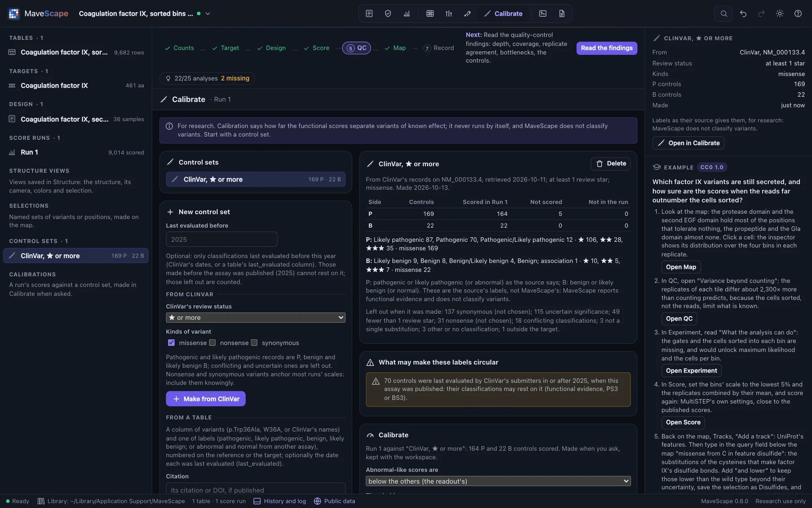Viewport: 812px width, 508px height.
Task: Expand the workspace title chevron
Action: pos(208,13)
